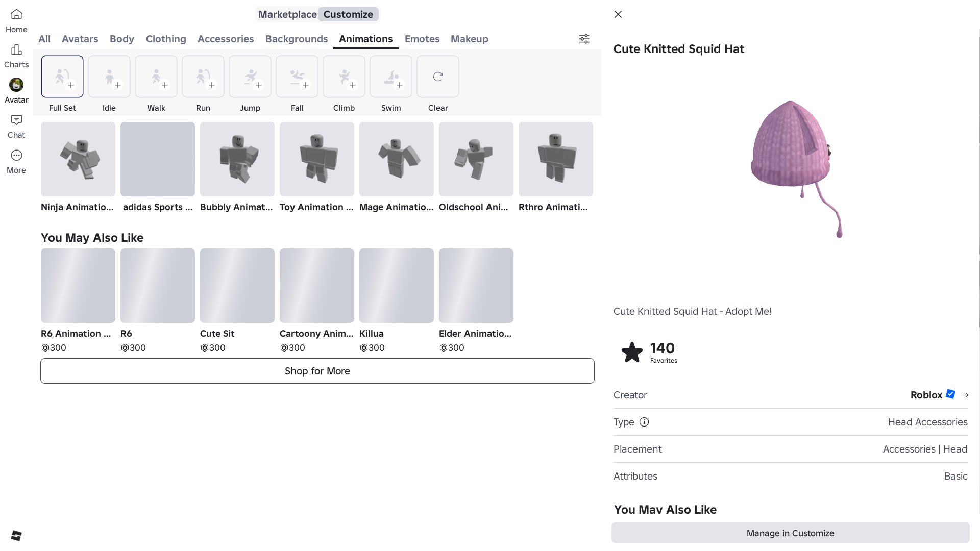980x551 pixels.
Task: Select the Ninja Animation thumbnail
Action: pyautogui.click(x=78, y=159)
